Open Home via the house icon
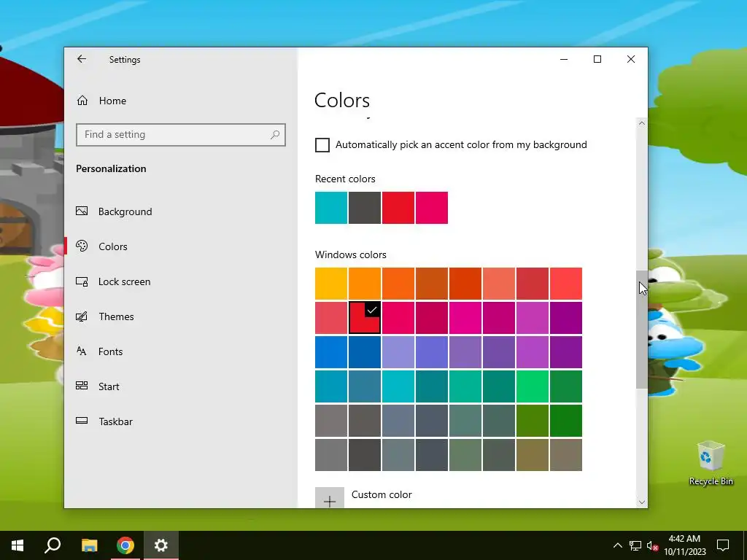 (x=82, y=101)
